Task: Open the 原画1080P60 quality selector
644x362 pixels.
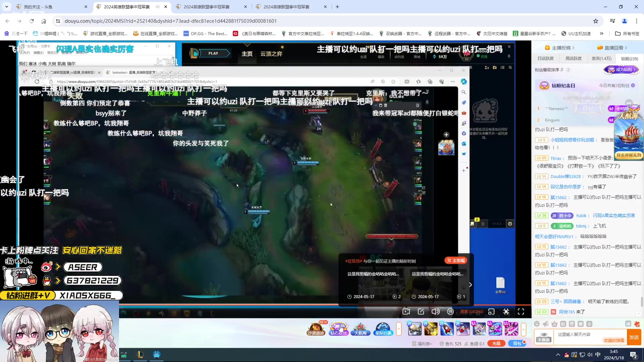Action: (x=471, y=312)
